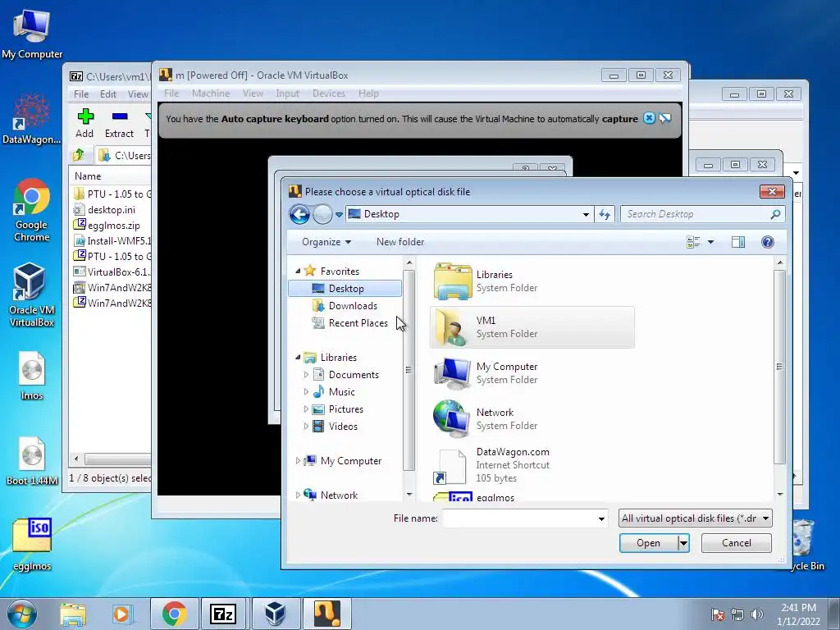840x630 pixels.
Task: Click the Name column header in 7-Zip
Action: click(x=88, y=176)
